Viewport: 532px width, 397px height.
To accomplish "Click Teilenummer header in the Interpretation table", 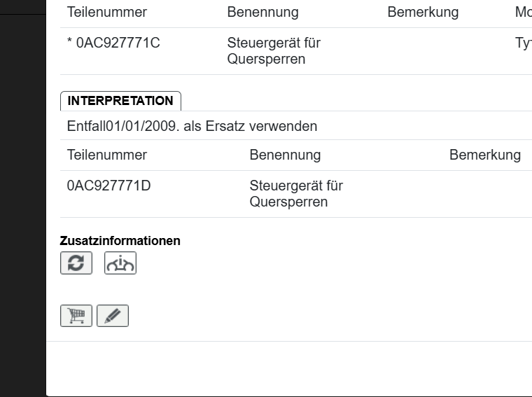I will pyautogui.click(x=107, y=155).
